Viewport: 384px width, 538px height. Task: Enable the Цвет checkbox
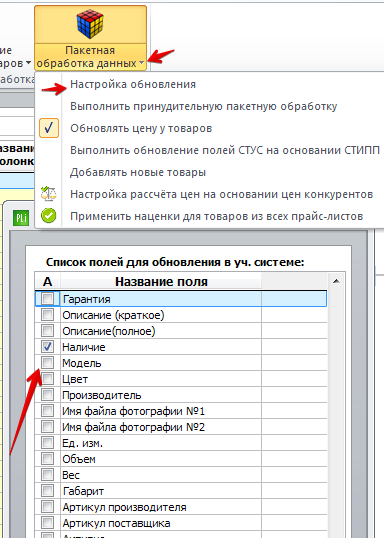coord(47,379)
